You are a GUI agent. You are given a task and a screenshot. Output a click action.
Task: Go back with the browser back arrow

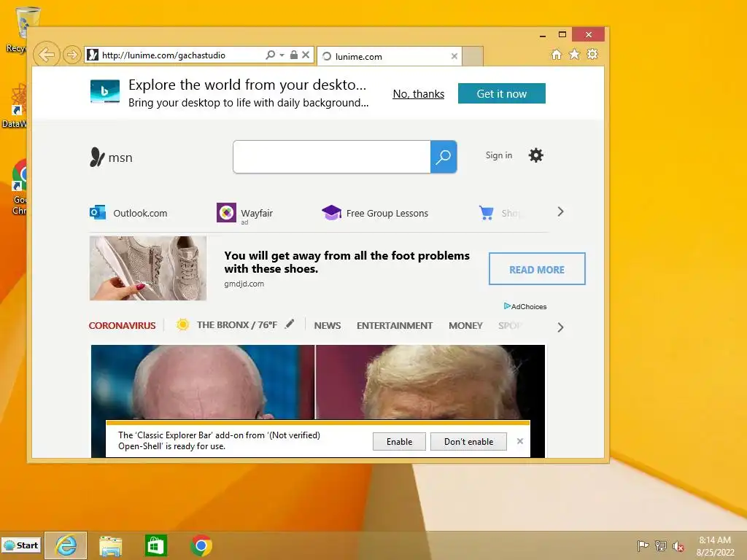click(x=47, y=55)
